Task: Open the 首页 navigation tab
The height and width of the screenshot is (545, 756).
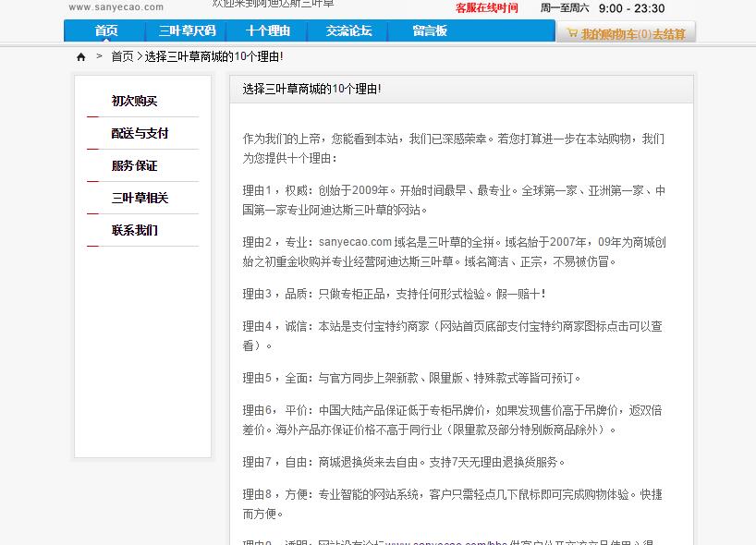Action: tap(106, 31)
